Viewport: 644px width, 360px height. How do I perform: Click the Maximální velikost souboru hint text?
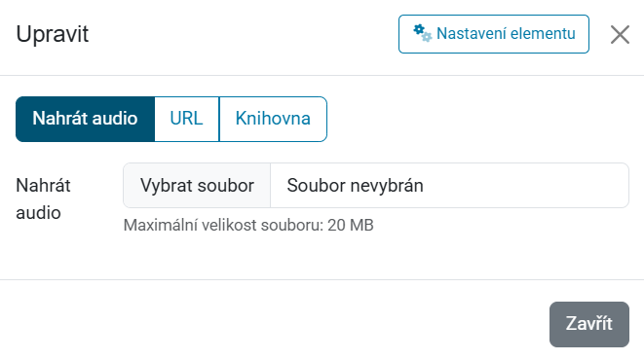pyautogui.click(x=248, y=225)
